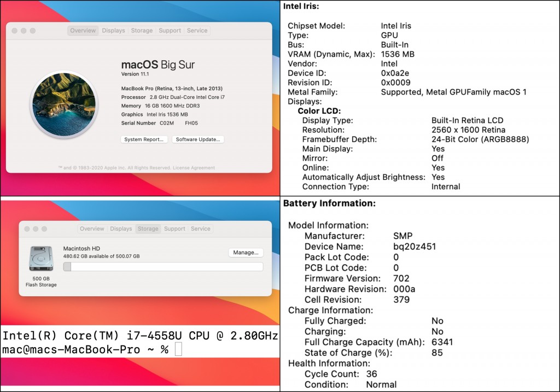Click the Software Update... button
The width and height of the screenshot is (560, 392).
pos(198,139)
